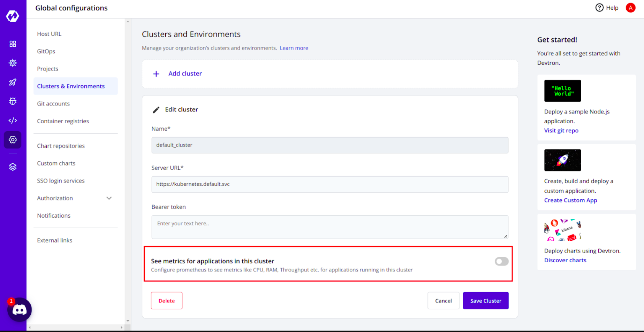Click the bug security scan icon
644x332 pixels.
coord(13,101)
